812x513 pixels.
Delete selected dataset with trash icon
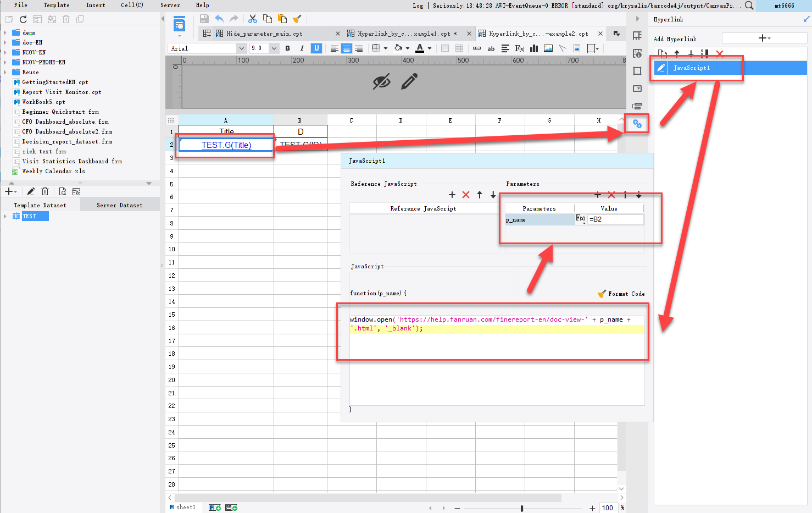click(45, 191)
